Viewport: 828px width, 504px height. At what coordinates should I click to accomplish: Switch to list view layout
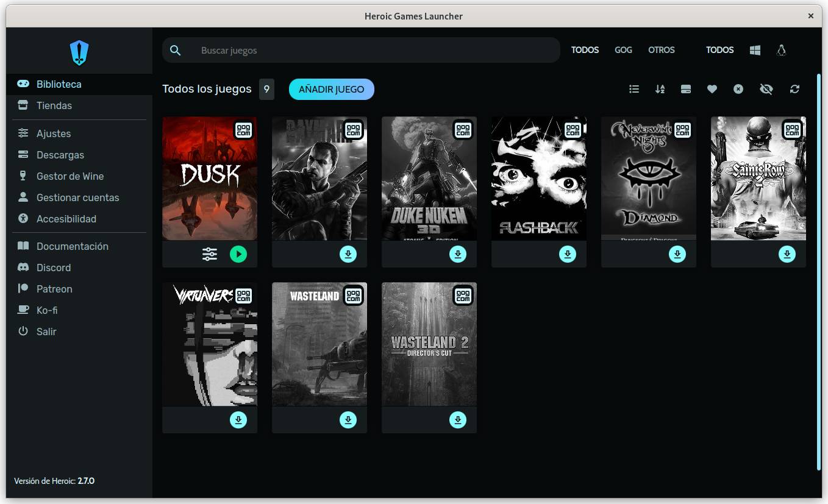pos(634,89)
